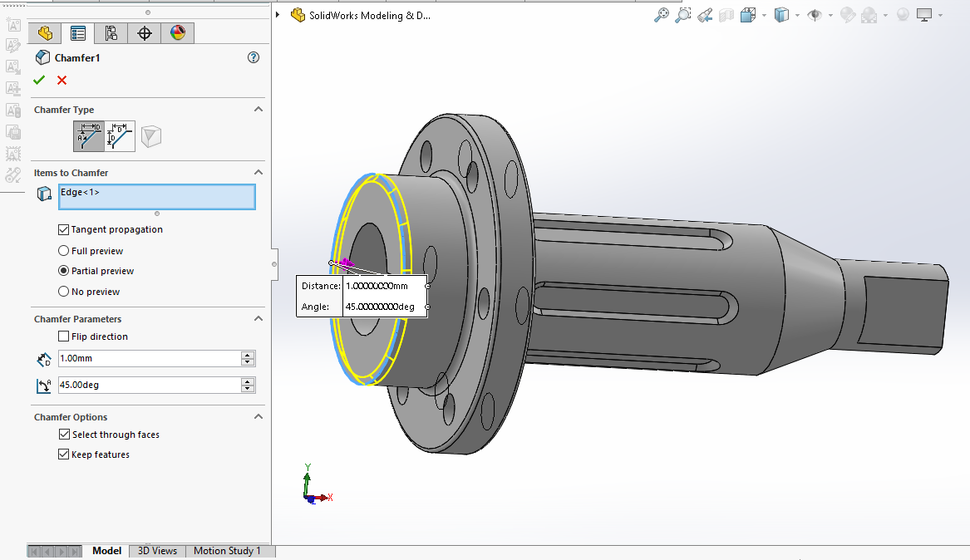Collapse the Chamfer Parameters section

coord(259,319)
